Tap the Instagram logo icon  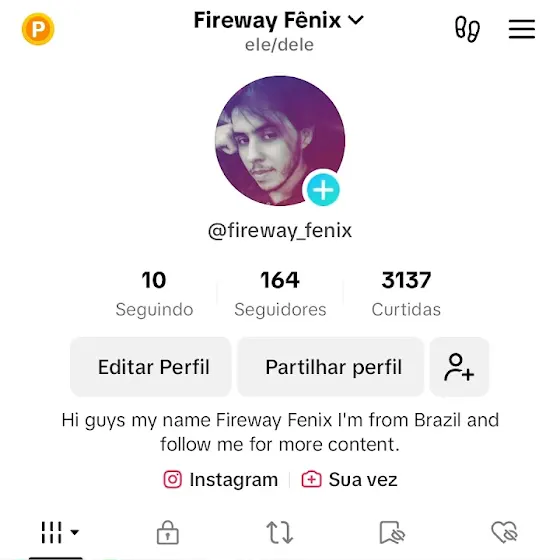pyautogui.click(x=172, y=479)
